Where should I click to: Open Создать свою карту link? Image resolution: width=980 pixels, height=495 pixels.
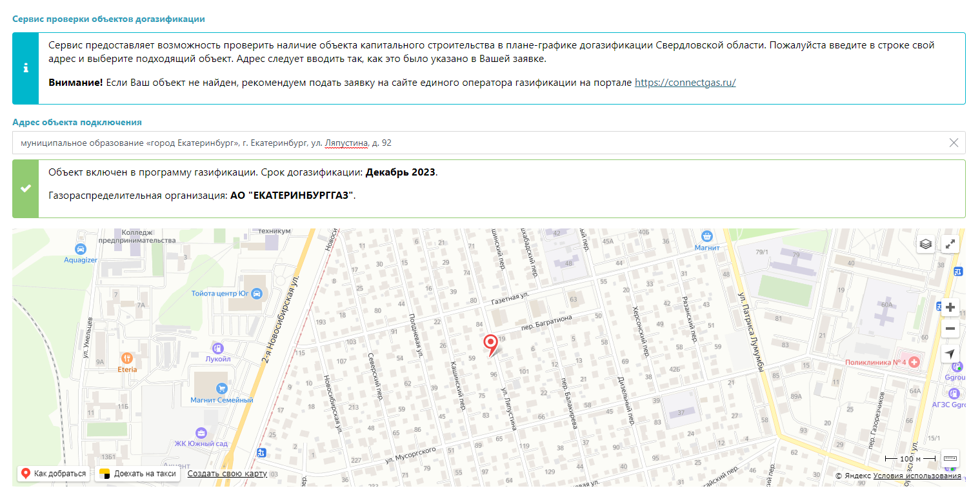click(226, 473)
